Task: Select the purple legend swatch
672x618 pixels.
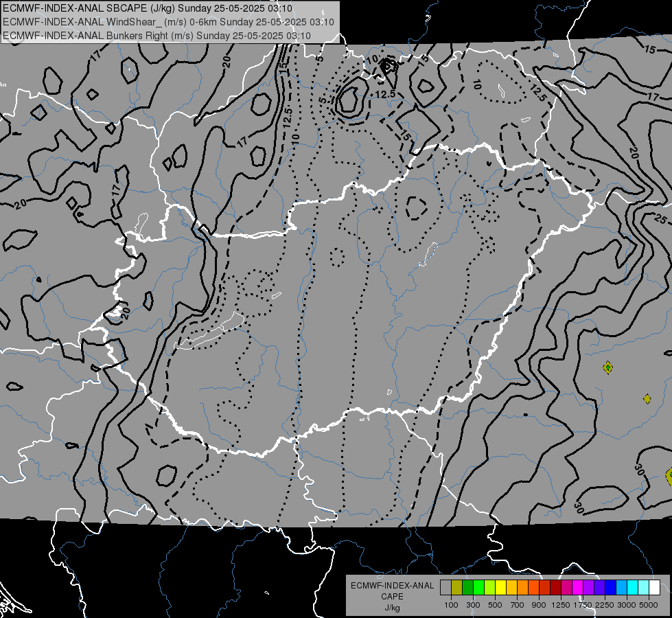Action: click(x=589, y=588)
